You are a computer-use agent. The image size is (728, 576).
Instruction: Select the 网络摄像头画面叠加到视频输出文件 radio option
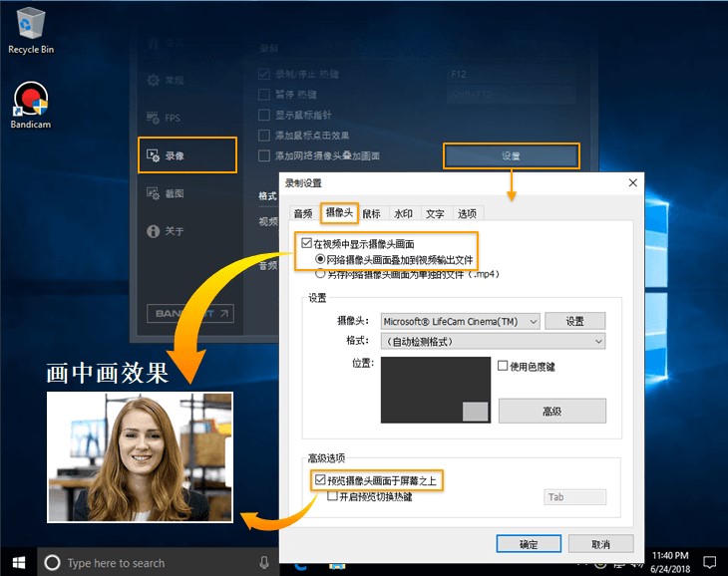click(320, 258)
